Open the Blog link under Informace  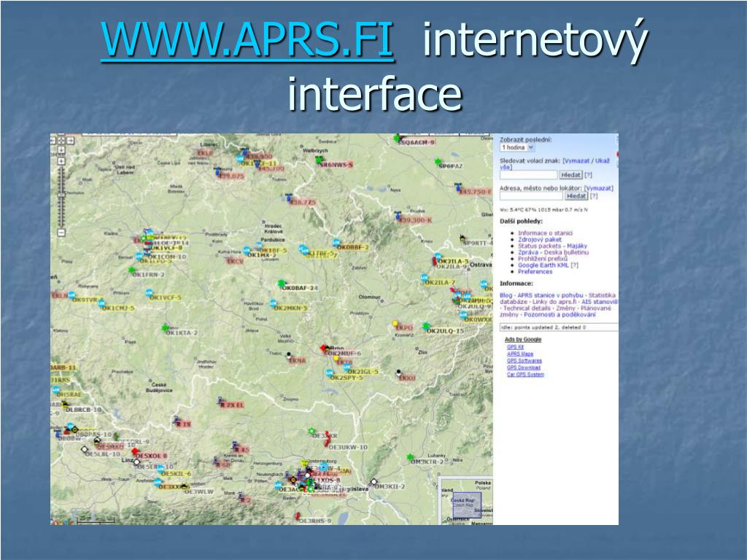point(506,295)
